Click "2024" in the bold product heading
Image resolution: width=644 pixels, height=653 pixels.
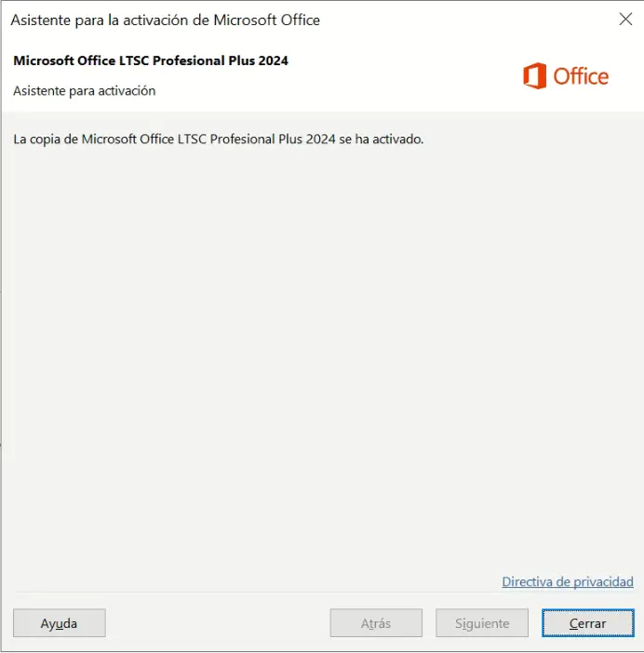click(273, 61)
